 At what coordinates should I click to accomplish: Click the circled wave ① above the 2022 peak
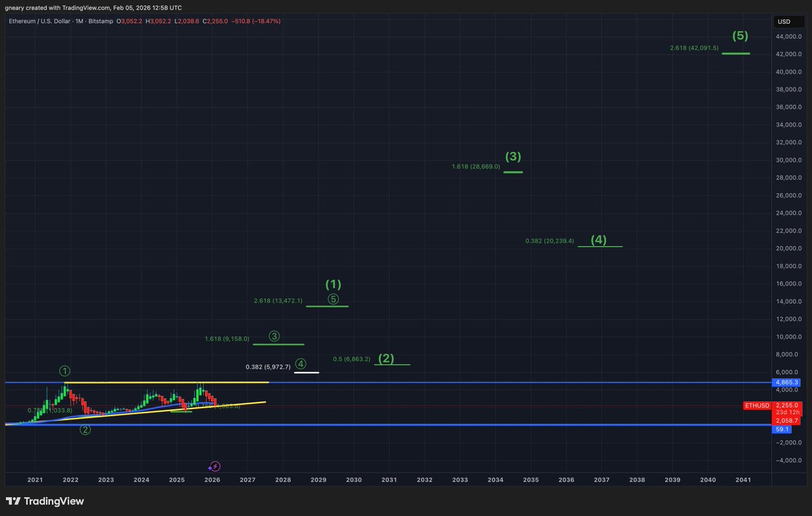point(65,371)
